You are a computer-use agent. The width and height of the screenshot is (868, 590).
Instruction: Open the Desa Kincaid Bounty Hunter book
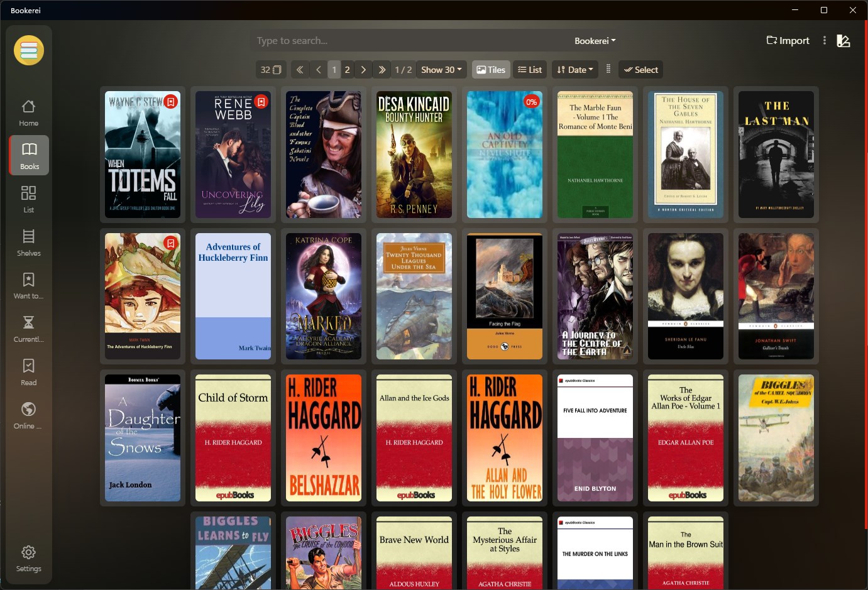tap(414, 155)
